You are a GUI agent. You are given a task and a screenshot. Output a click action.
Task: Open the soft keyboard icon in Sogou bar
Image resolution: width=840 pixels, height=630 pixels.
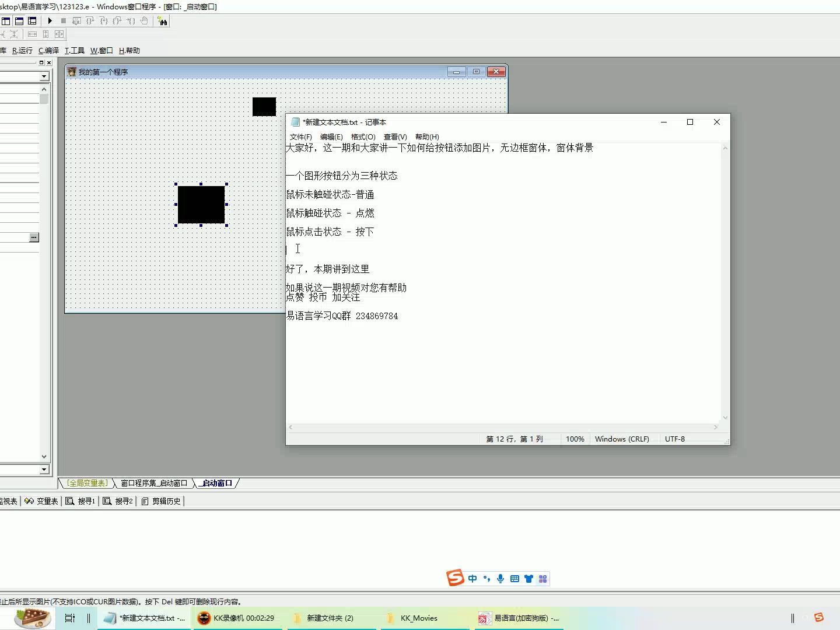click(514, 579)
